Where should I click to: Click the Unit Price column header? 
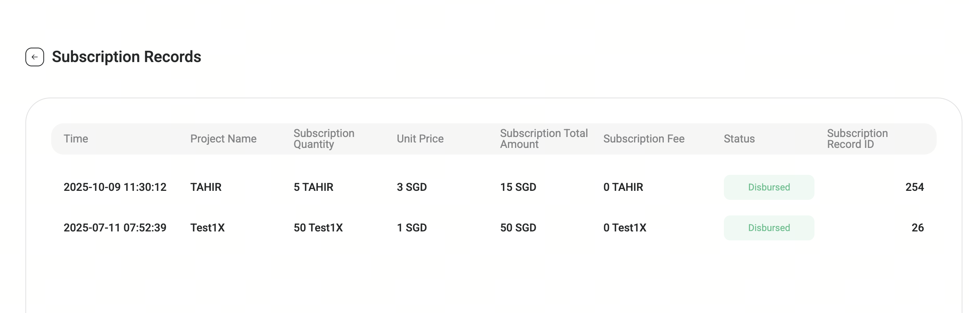(420, 139)
